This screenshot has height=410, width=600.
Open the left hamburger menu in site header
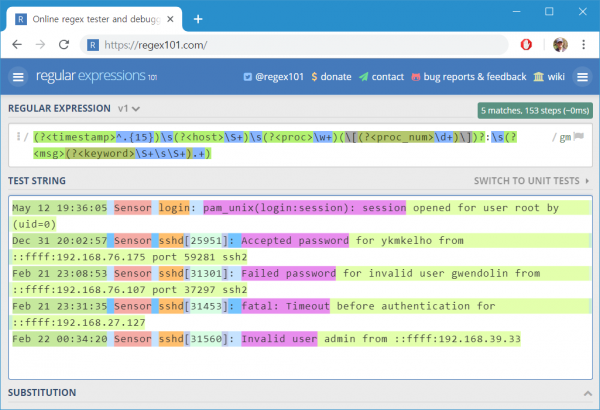coord(18,77)
